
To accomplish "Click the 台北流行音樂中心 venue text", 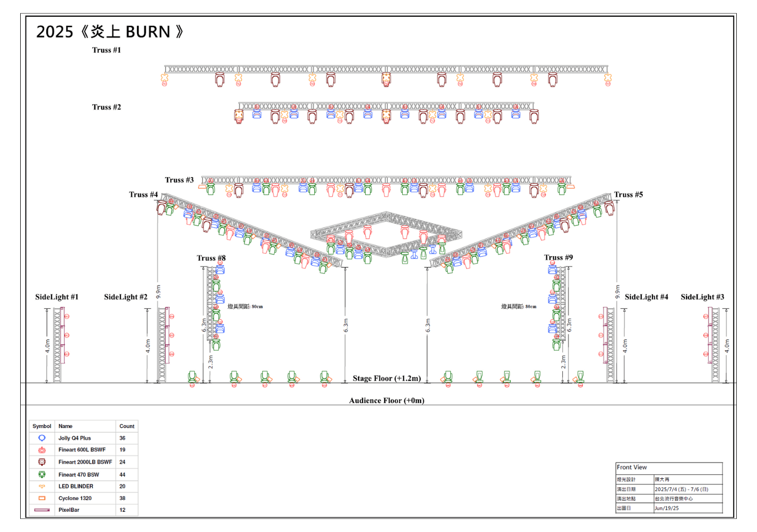I will pyautogui.click(x=674, y=499).
